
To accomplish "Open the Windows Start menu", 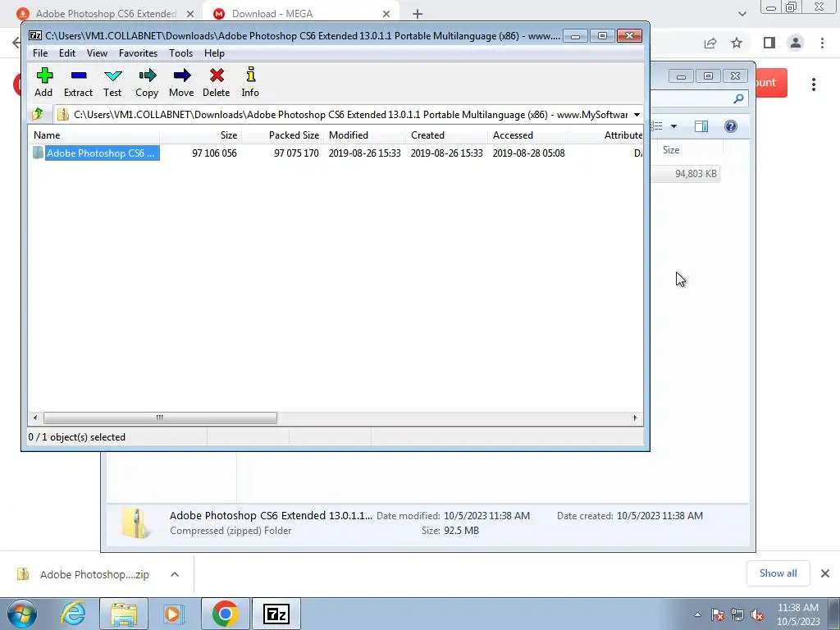I will coord(22,614).
